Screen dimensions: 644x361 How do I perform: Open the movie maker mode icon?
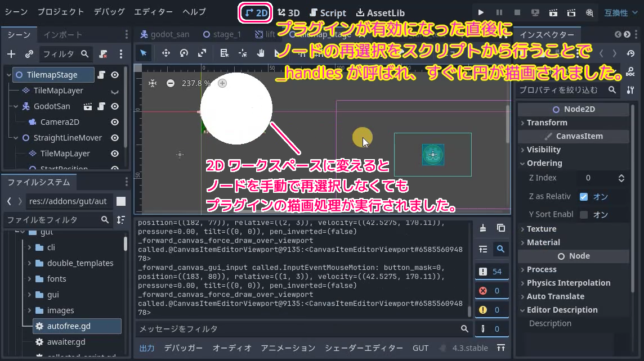[589, 13]
